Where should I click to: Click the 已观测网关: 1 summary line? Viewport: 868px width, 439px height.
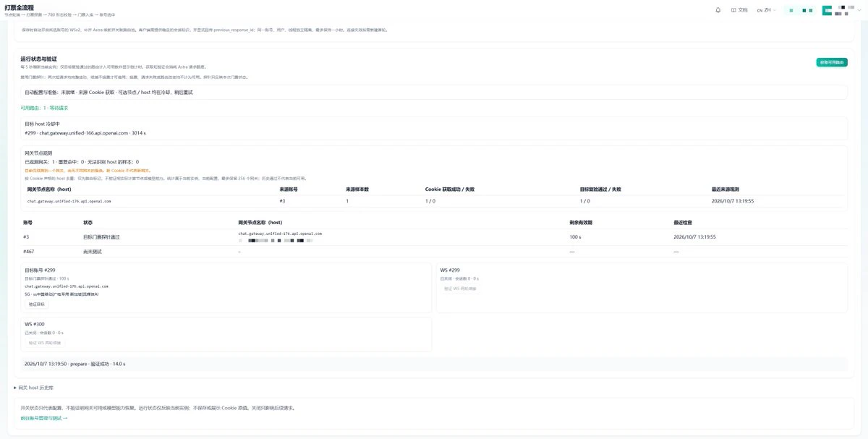82,162
